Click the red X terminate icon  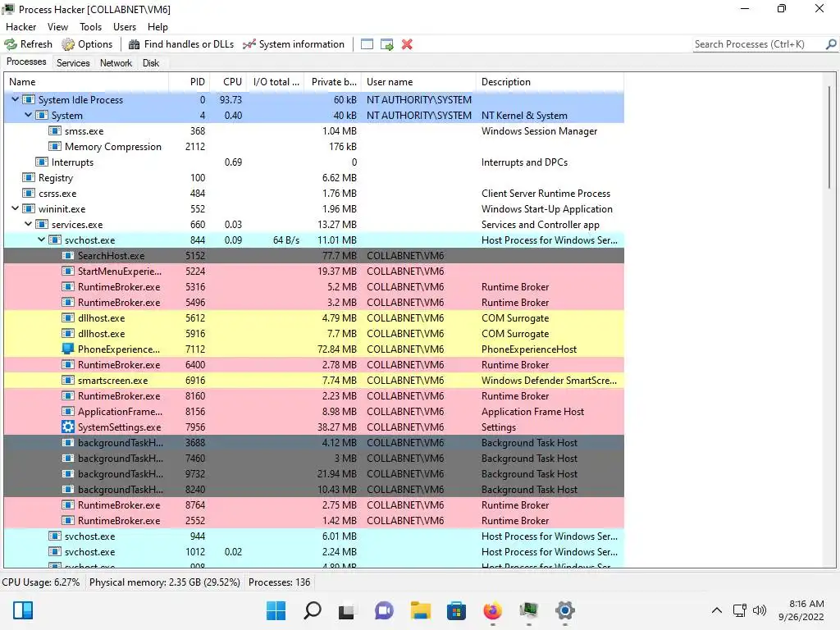click(407, 44)
